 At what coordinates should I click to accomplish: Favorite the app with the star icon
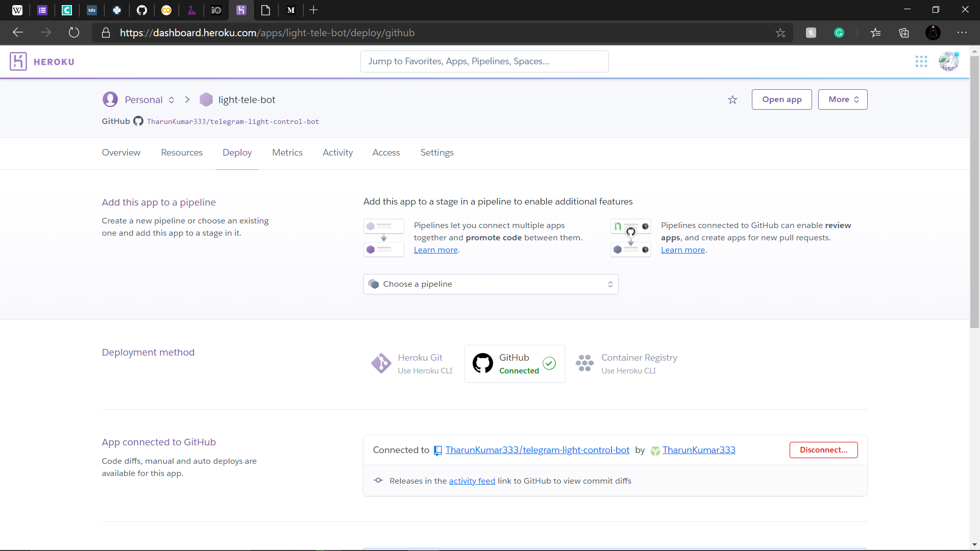(732, 100)
